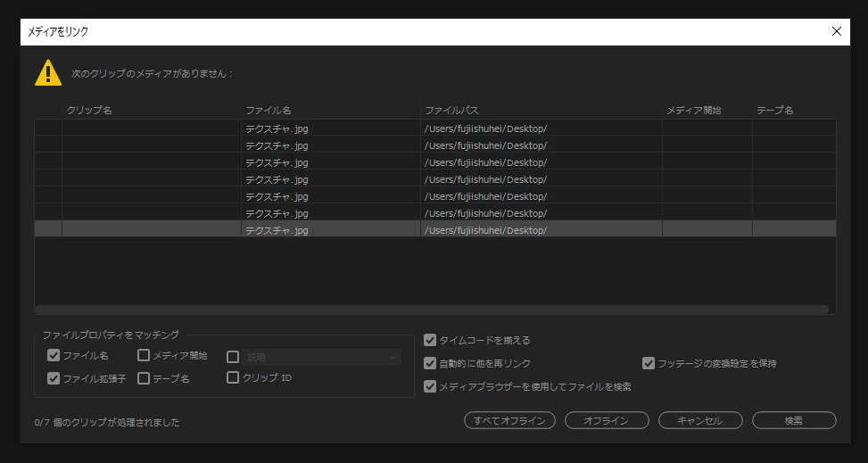The height and width of the screenshot is (463, 868).
Task: Select the highlighted last テクスチャ.jpg row
Action: 435,228
